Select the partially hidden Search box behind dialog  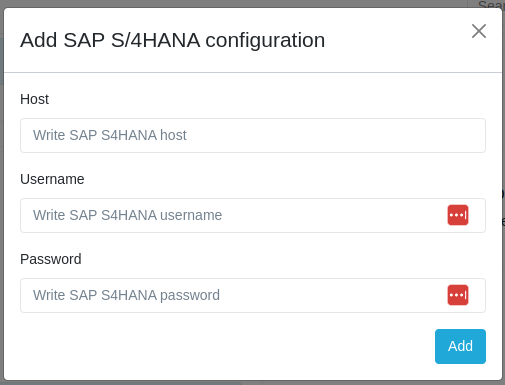(x=487, y=4)
